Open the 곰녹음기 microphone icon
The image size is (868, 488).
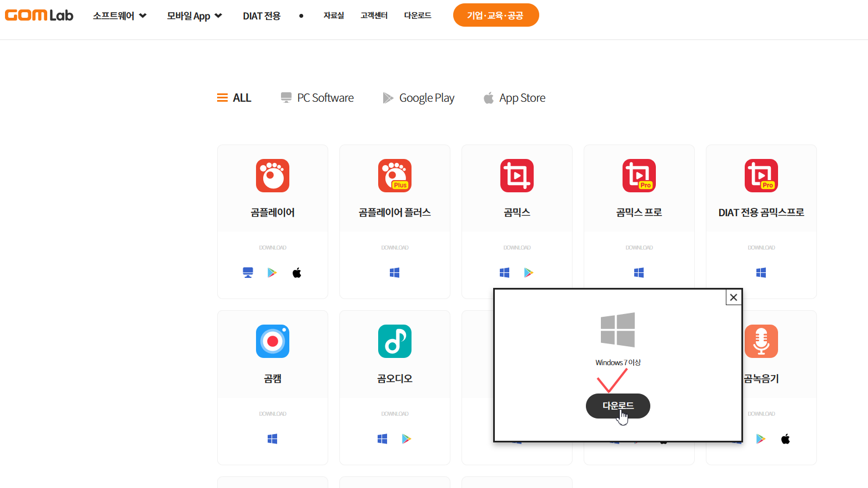click(x=761, y=341)
